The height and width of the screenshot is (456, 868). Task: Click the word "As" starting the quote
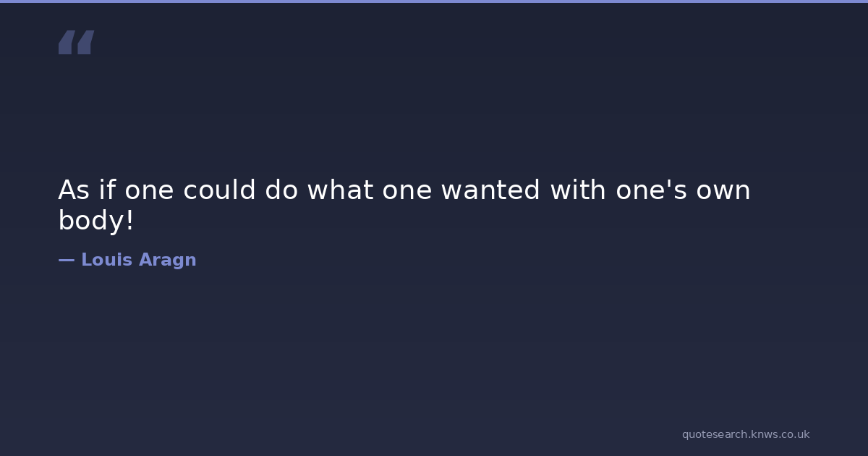pos(73,190)
